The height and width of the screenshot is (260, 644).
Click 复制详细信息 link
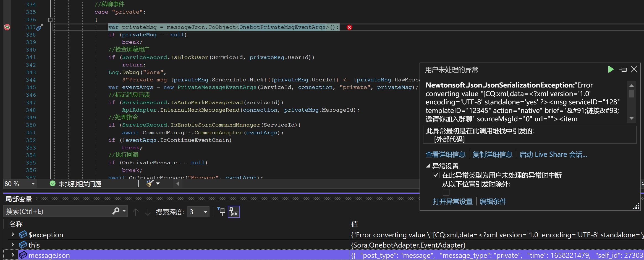tap(492, 155)
